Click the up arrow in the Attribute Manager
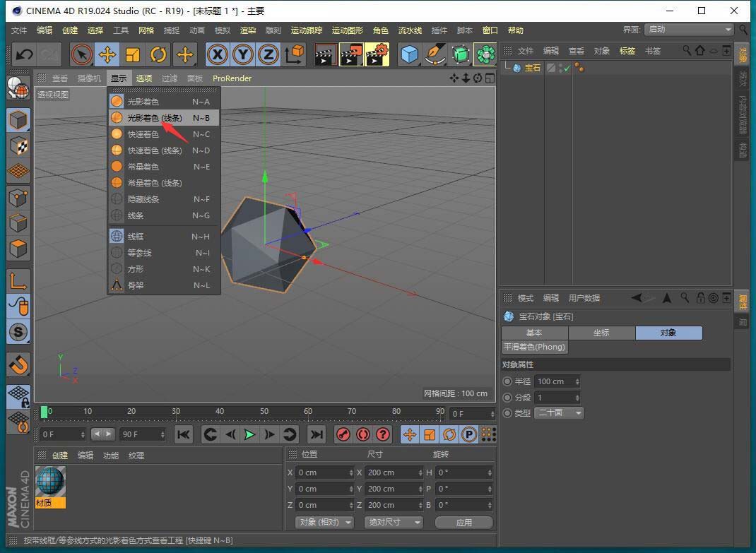756x553 pixels. pyautogui.click(x=667, y=298)
